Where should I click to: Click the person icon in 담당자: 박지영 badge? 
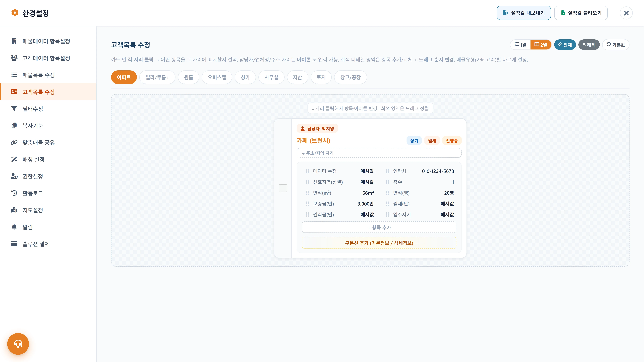(x=303, y=129)
